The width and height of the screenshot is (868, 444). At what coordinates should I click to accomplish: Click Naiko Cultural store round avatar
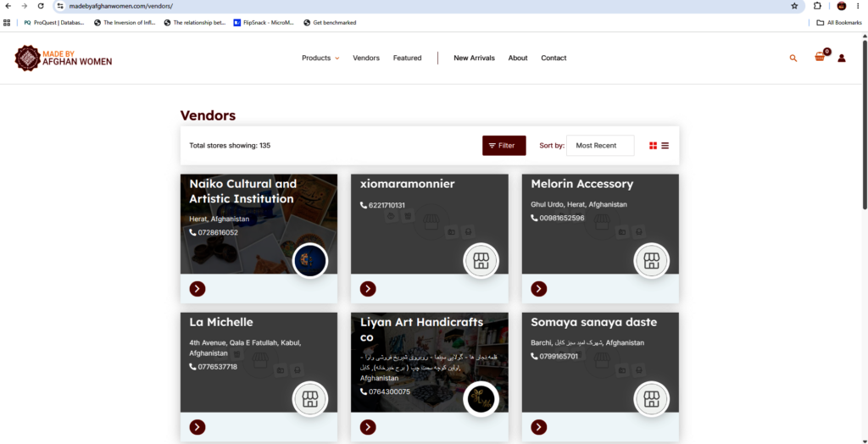[310, 260]
